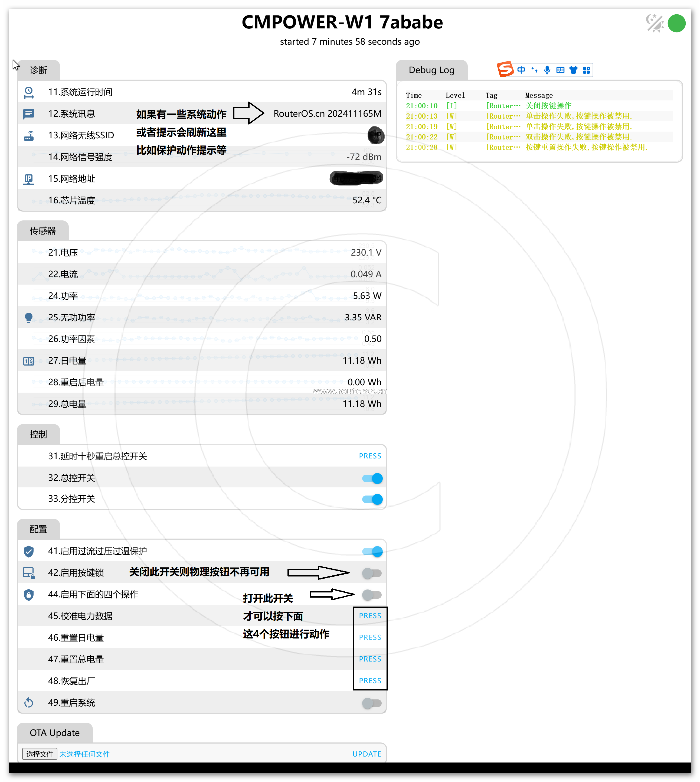Click the lightbulb icon beside 25.无功功率
700x782 pixels.
(x=29, y=318)
